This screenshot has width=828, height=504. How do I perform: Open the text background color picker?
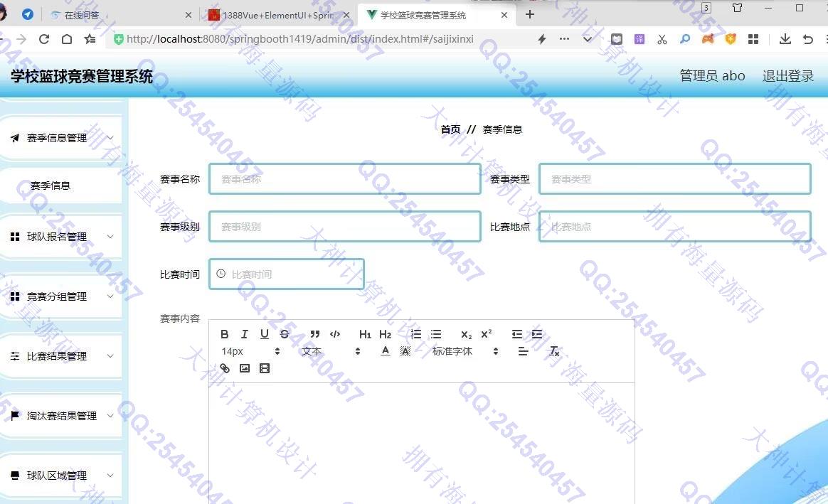pos(405,351)
